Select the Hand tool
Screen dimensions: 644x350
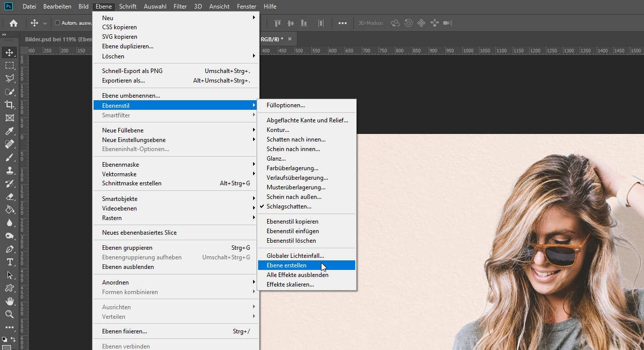pos(10,301)
